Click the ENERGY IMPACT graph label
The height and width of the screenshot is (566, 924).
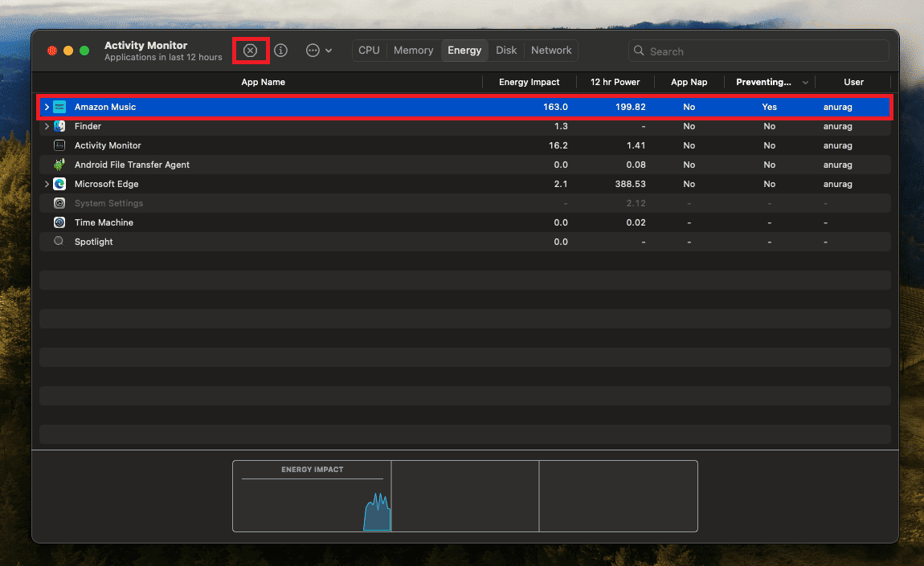(x=313, y=470)
